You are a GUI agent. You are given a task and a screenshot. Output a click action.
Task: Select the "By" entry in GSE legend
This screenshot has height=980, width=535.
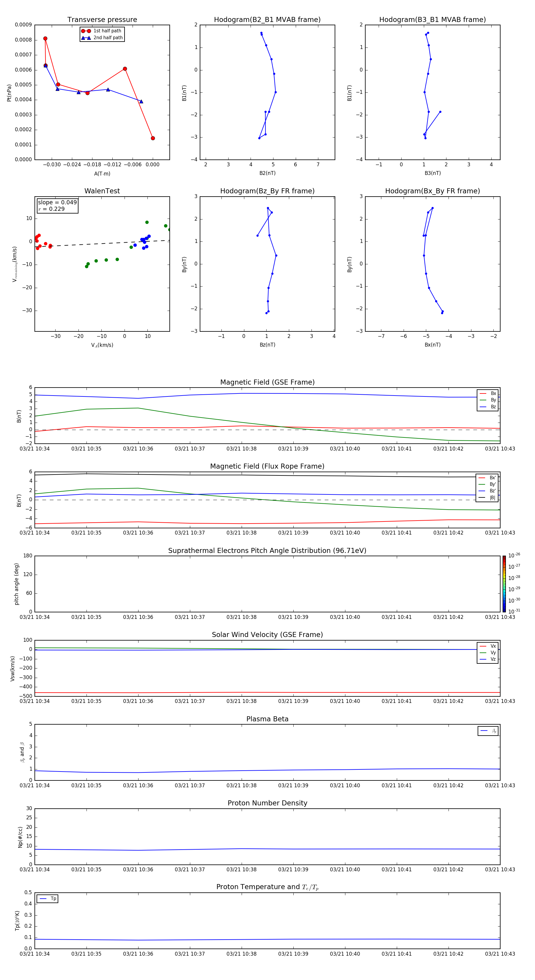[x=488, y=400]
